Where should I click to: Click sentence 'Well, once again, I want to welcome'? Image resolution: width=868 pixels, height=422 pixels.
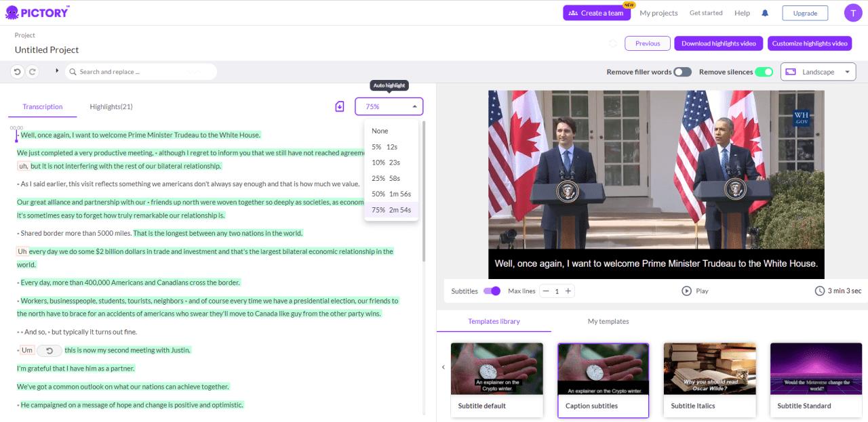click(140, 135)
